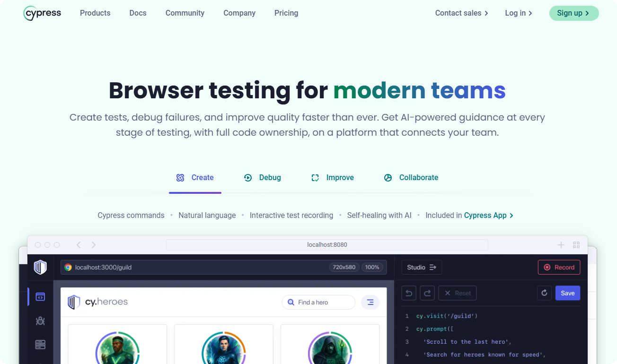Open the Products menu
The height and width of the screenshot is (364, 617).
coord(95,13)
